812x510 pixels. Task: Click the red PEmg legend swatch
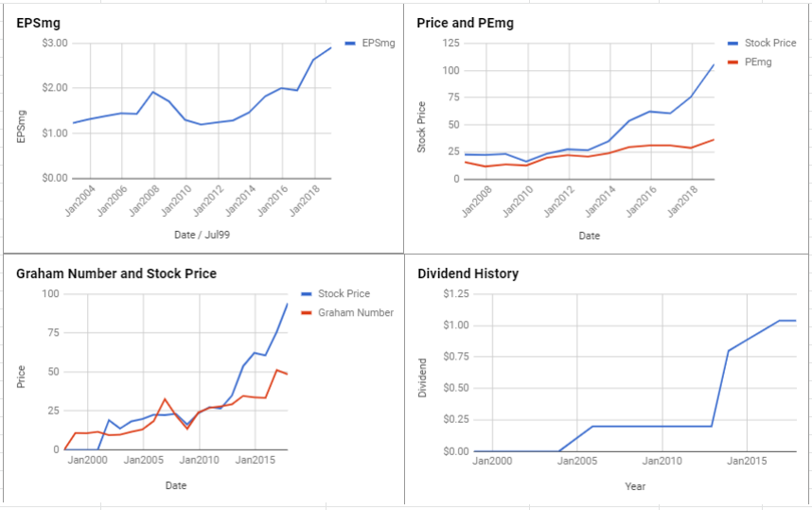point(733,62)
